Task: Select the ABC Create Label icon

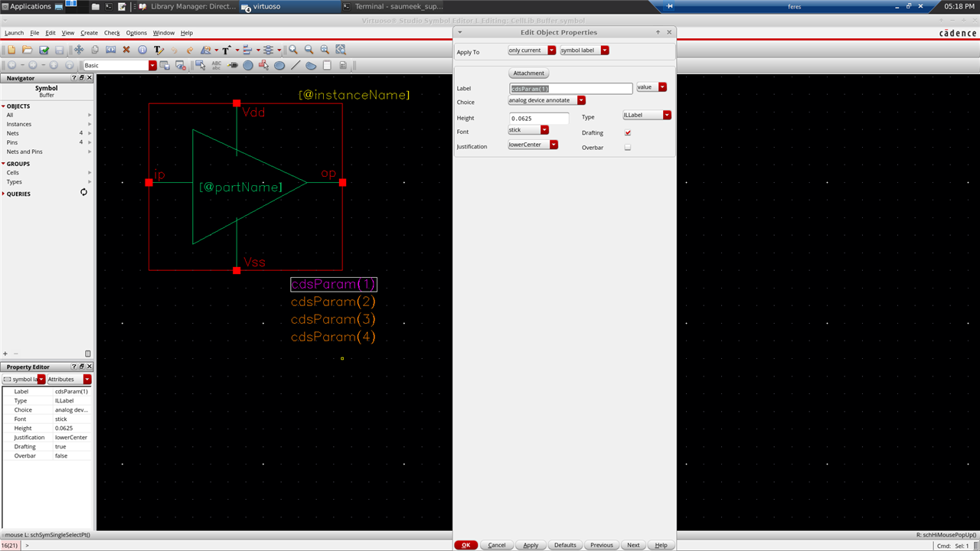Action: (217, 65)
